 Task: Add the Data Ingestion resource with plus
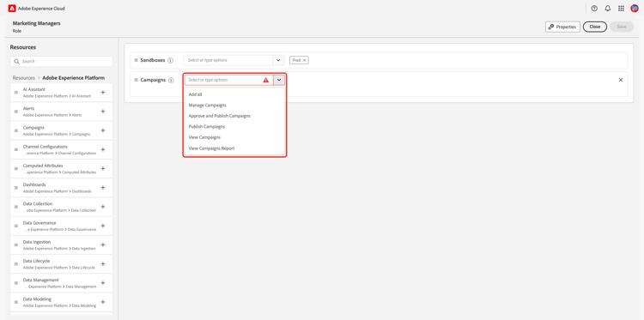click(x=103, y=245)
